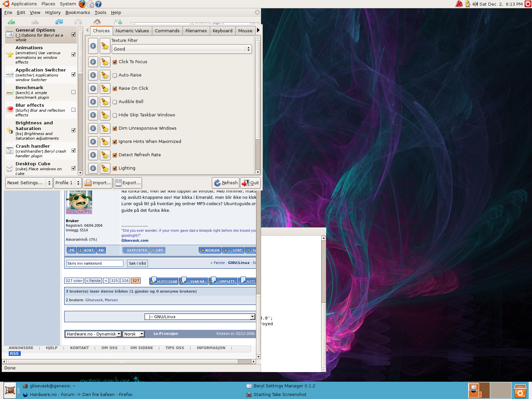
Task: Select the Desktop Cube plugin icon
Action: pyautogui.click(x=10, y=168)
